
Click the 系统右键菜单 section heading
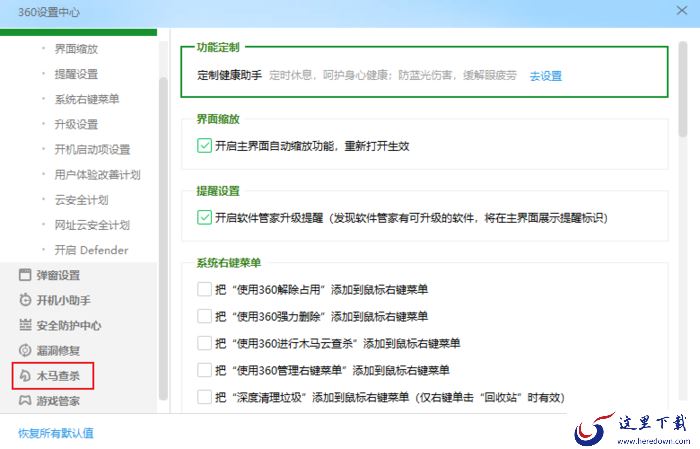pyautogui.click(x=229, y=262)
